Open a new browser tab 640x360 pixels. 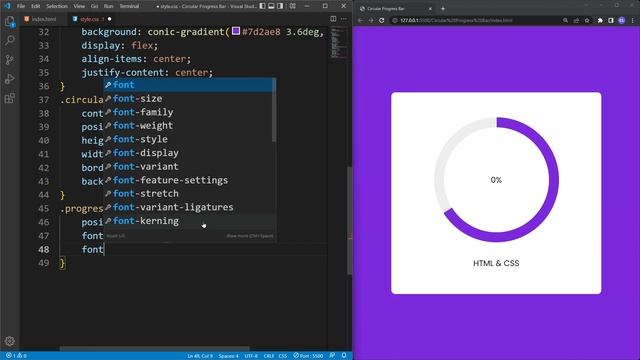pos(443,9)
